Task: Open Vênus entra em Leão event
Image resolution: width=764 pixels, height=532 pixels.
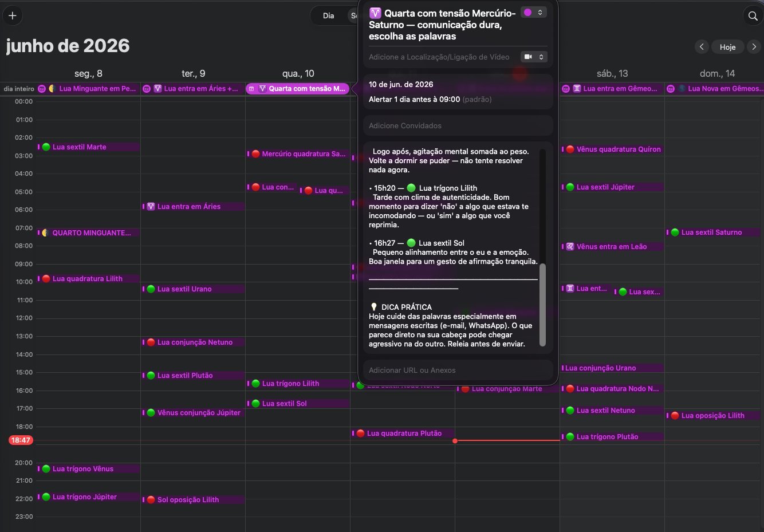Action: coord(613,247)
